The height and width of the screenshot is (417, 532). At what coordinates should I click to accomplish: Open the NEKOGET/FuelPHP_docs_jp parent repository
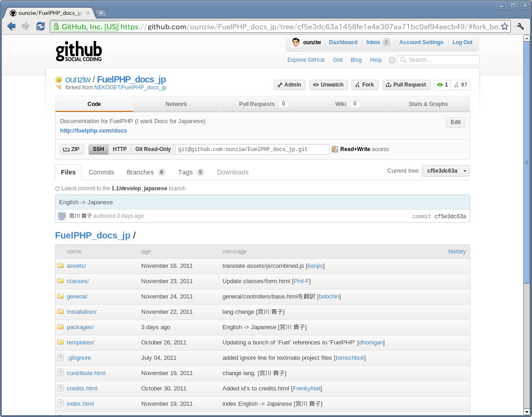coord(130,87)
